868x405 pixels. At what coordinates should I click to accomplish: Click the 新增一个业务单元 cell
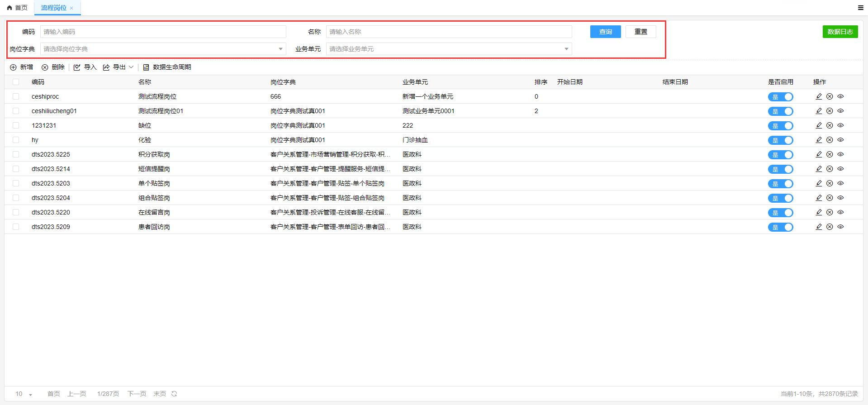tap(428, 96)
